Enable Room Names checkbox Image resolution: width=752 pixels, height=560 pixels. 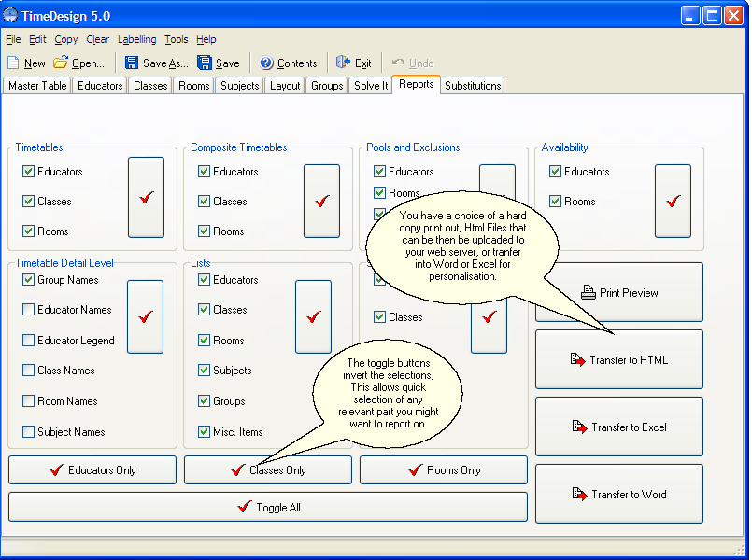[28, 401]
